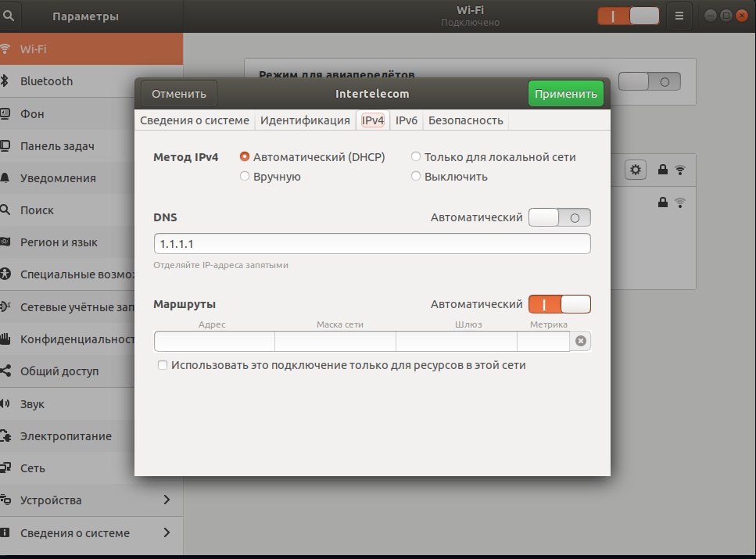Click the Bluetooth icon in the sidebar
Screen dimensions: 756x559
[5, 81]
